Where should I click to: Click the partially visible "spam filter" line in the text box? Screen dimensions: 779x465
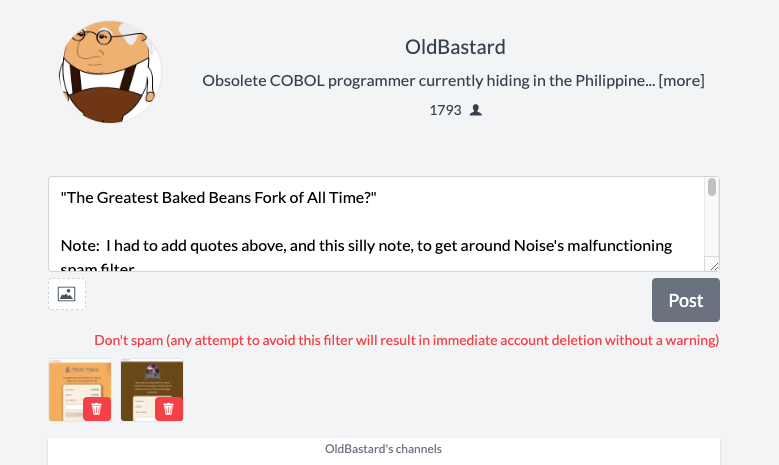click(x=97, y=267)
